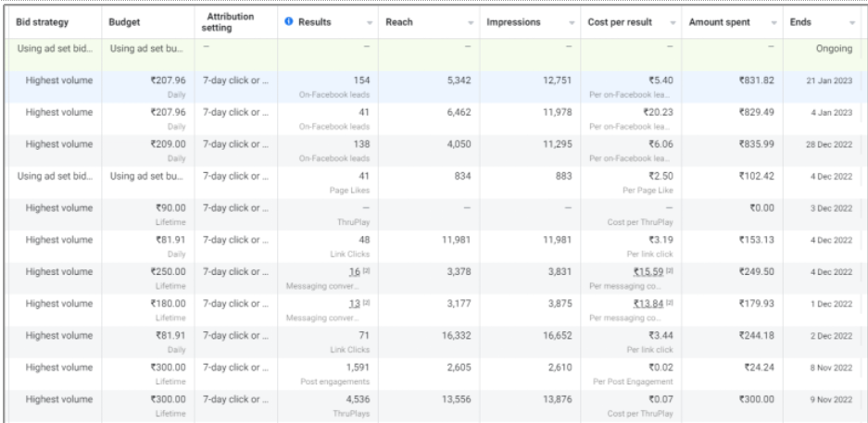Expand the Amount spent column dropdown arrow
868x423 pixels.
point(771,21)
